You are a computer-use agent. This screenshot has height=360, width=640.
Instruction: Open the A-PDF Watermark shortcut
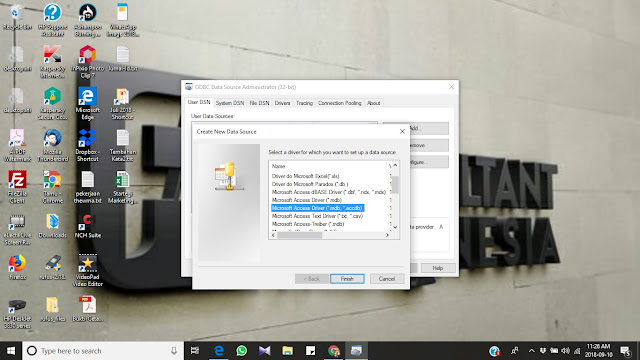click(x=17, y=145)
